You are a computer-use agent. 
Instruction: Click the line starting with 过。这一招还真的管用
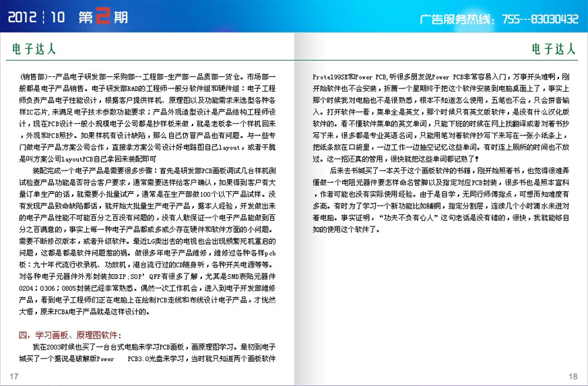pos(396,159)
